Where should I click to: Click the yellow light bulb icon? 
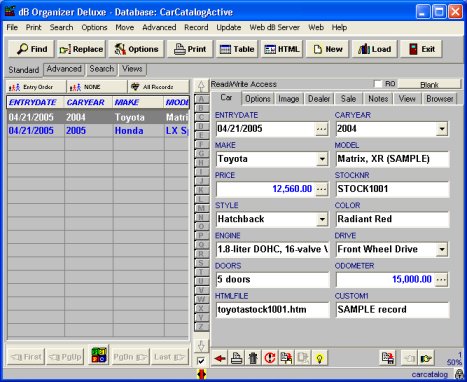tap(320, 359)
